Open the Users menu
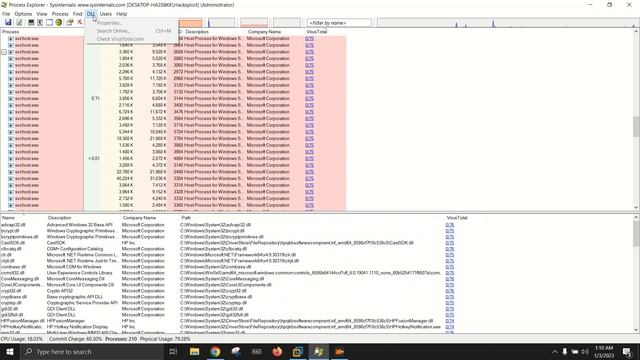 [x=105, y=14]
